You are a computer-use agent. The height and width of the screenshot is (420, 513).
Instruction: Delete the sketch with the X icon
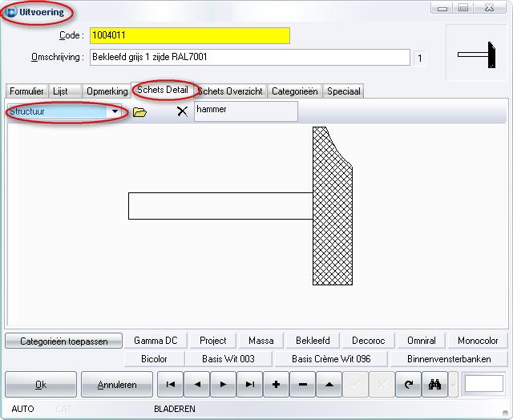(x=182, y=111)
